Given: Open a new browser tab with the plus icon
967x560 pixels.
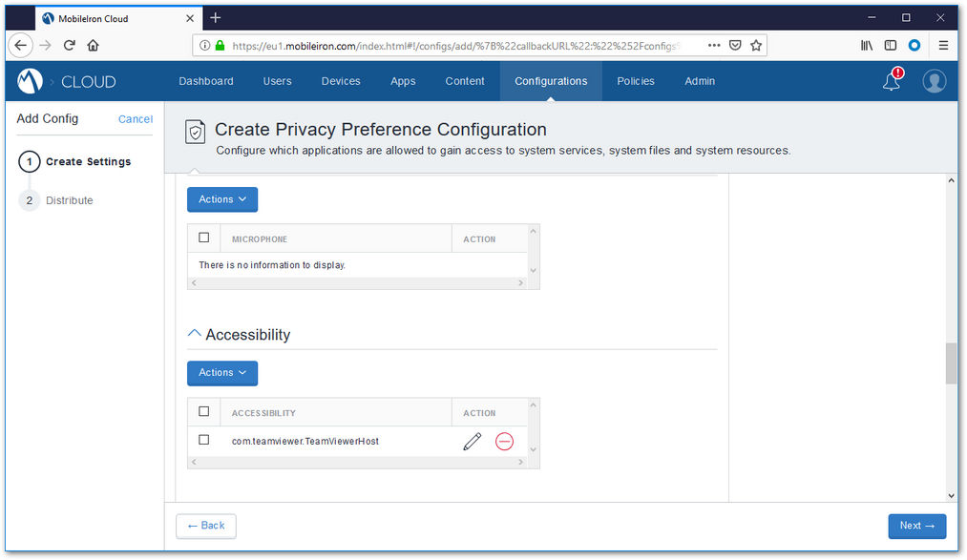Looking at the screenshot, I should click(215, 18).
